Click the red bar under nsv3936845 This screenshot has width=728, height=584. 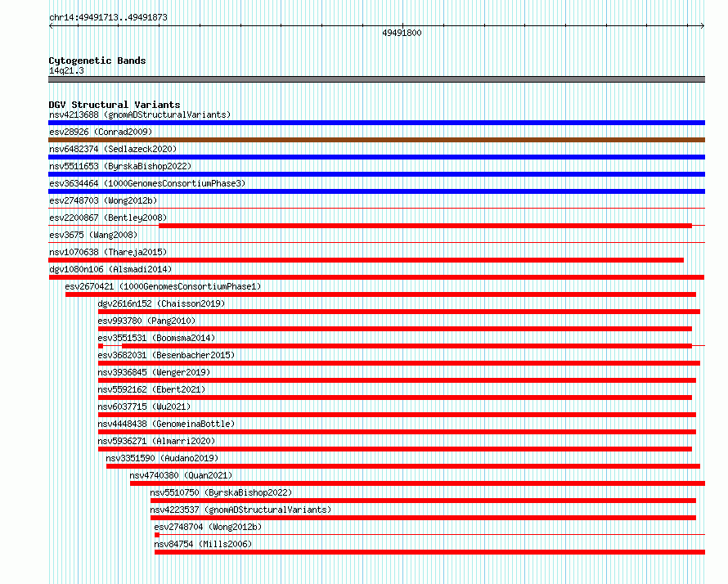[397, 380]
